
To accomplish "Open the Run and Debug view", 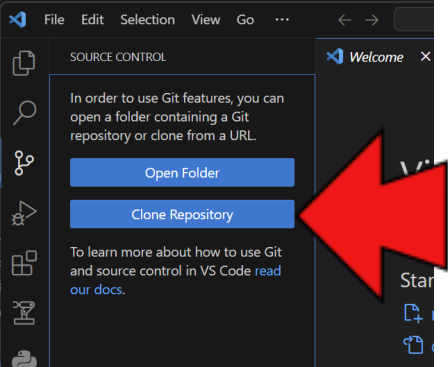I will (24, 213).
